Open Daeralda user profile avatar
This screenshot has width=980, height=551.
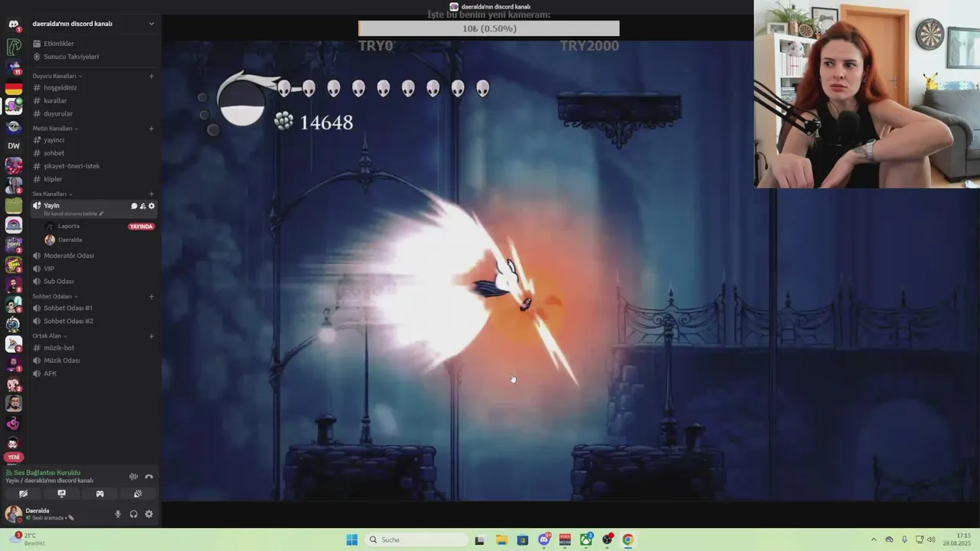coord(13,514)
